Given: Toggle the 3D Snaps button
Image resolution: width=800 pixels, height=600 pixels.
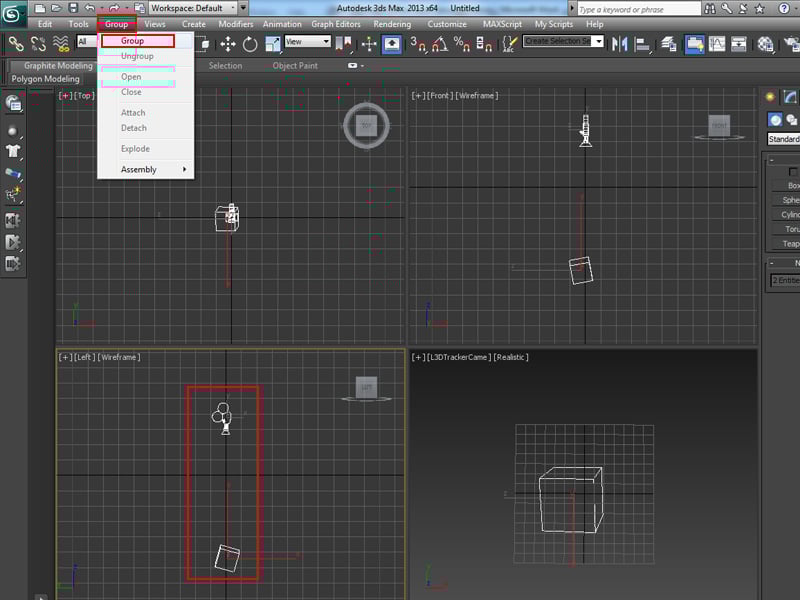Looking at the screenshot, I should click(x=418, y=44).
